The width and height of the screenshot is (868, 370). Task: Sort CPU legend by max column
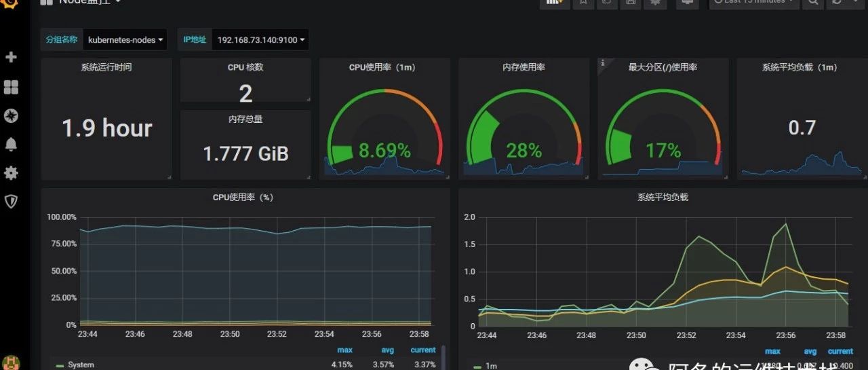[x=344, y=350]
